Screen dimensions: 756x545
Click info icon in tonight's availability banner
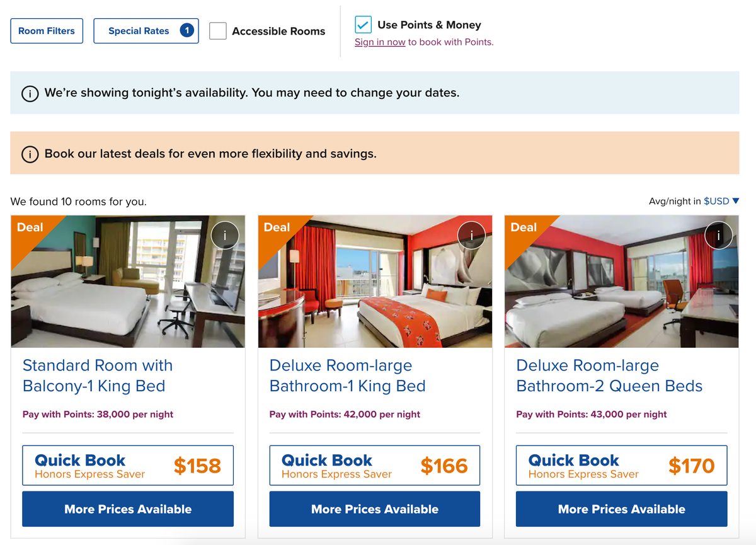pyautogui.click(x=30, y=93)
